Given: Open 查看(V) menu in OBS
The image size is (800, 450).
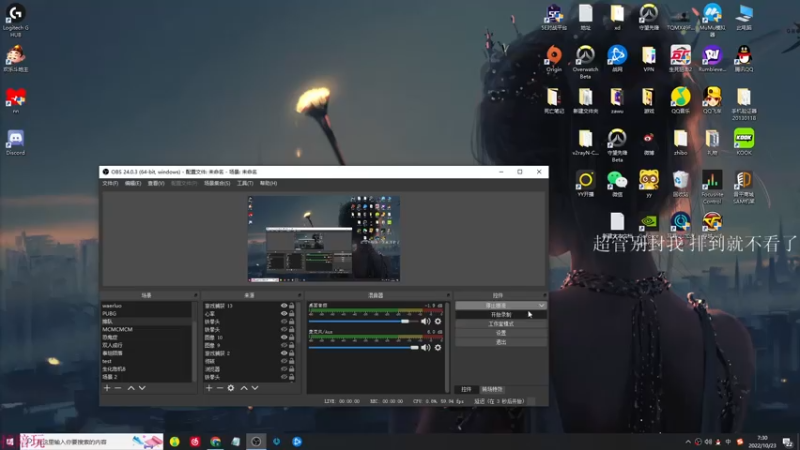Looking at the screenshot, I should point(156,183).
